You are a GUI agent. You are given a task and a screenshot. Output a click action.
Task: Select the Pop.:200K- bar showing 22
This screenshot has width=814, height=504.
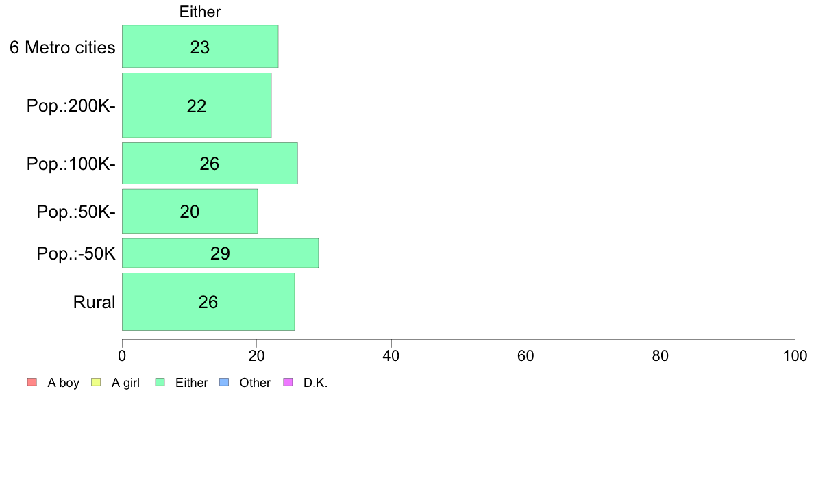coord(197,105)
